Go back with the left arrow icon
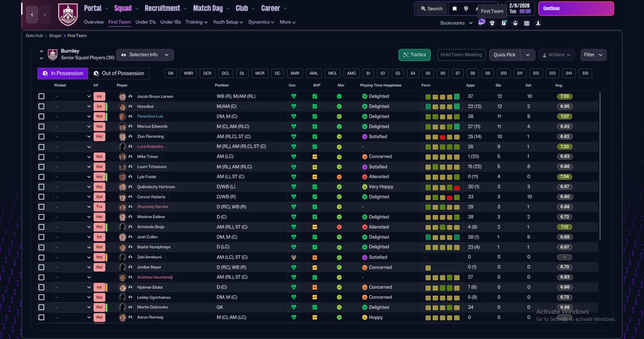This screenshot has height=339, width=644. [32, 15]
